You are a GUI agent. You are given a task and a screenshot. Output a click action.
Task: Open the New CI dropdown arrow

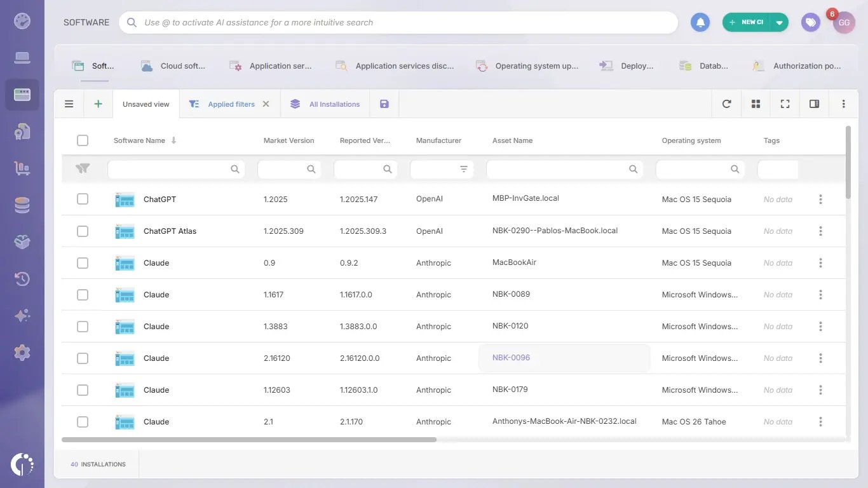point(780,22)
